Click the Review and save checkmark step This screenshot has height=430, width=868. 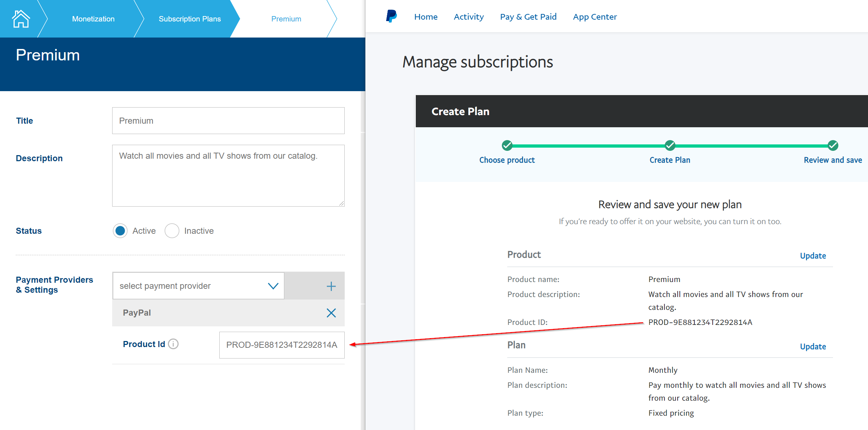tap(833, 145)
